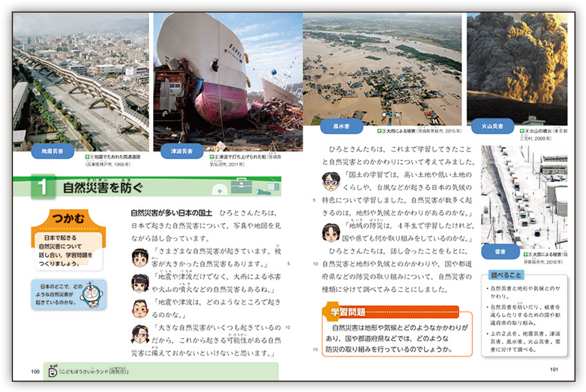Image resolution: width=586 pixels, height=392 pixels.
Task: Select the 津波災害 blue label
Action: [182, 151]
